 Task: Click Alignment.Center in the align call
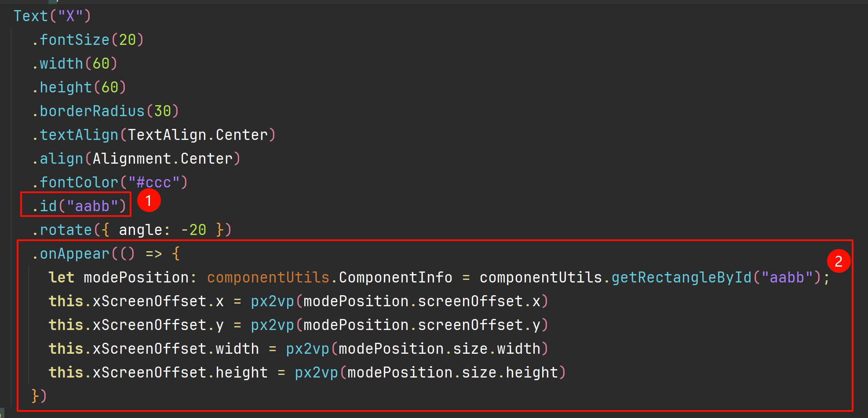click(162, 159)
